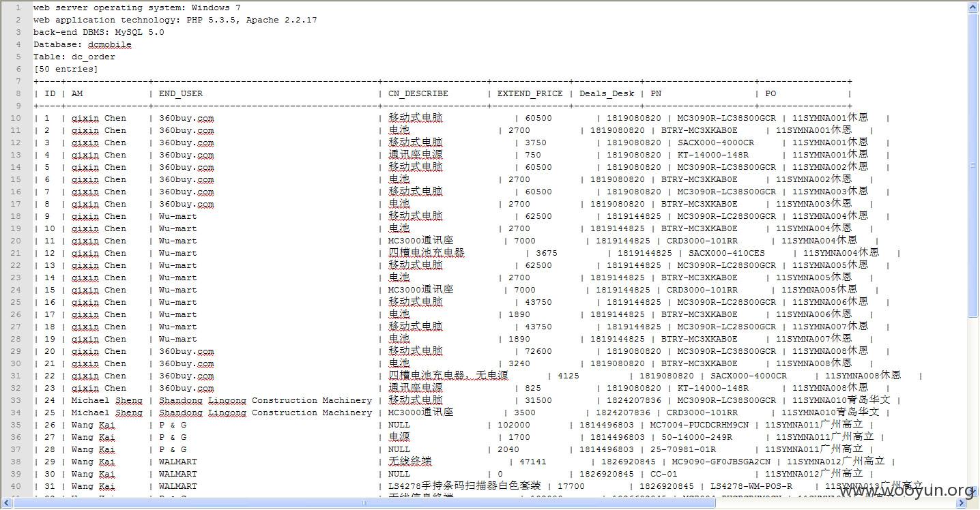The height and width of the screenshot is (510, 980).
Task: Click the "Deals_Desk" column header
Action: click(607, 94)
